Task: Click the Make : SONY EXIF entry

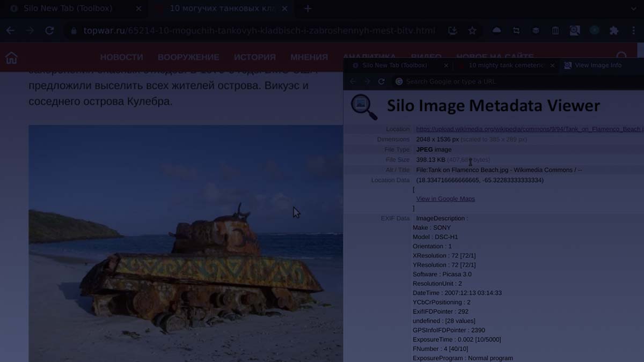Action: point(431,228)
